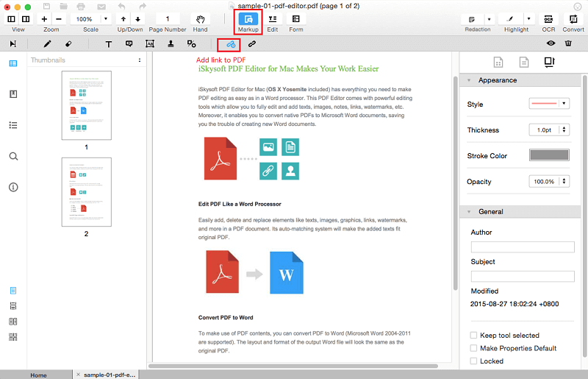Open first properties panel page icon
This screenshot has height=379, width=588.
(498, 62)
